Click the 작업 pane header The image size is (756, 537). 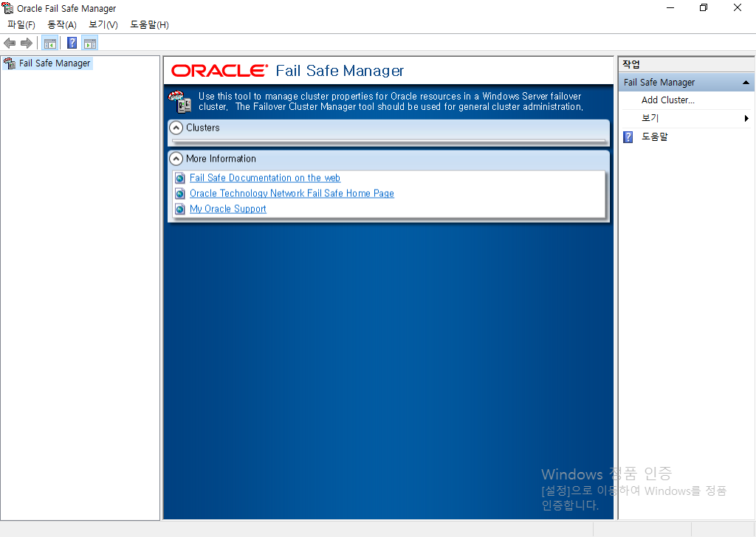pos(687,64)
